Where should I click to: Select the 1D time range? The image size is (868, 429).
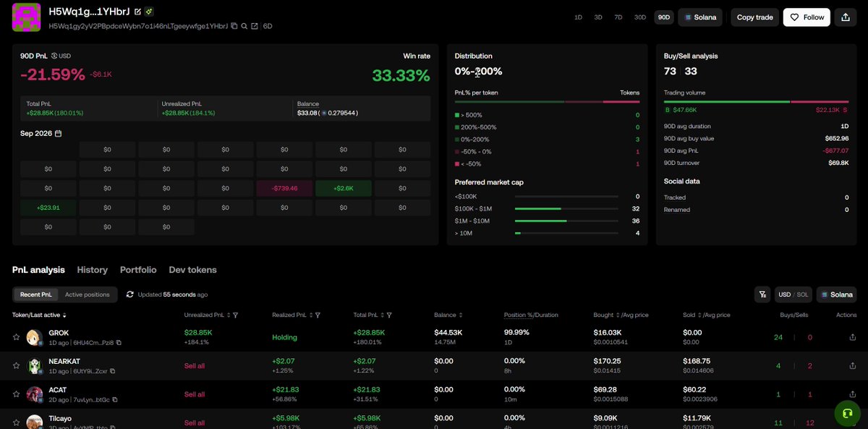pos(578,17)
